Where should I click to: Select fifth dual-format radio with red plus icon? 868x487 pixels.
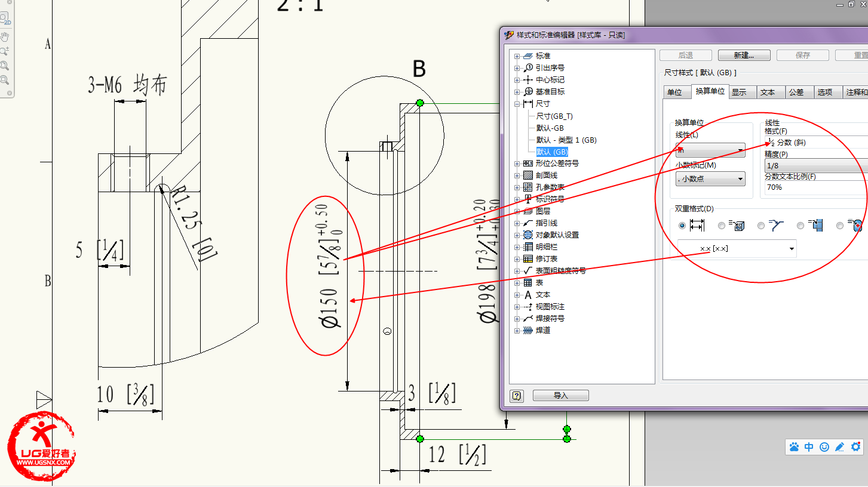840,226
